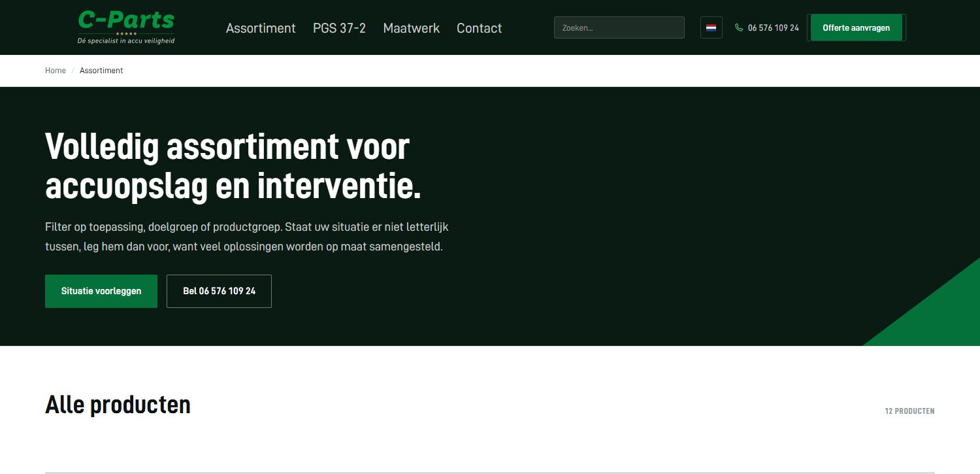
Task: Open the Dutch flag language selector
Action: click(711, 27)
